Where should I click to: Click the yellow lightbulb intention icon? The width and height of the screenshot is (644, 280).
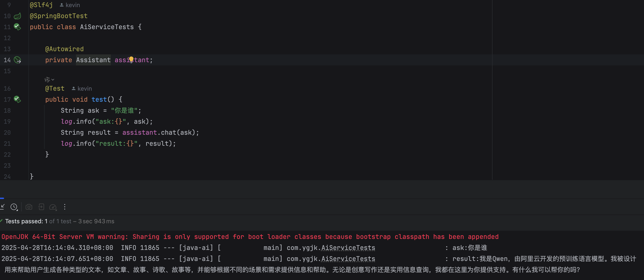(131, 59)
